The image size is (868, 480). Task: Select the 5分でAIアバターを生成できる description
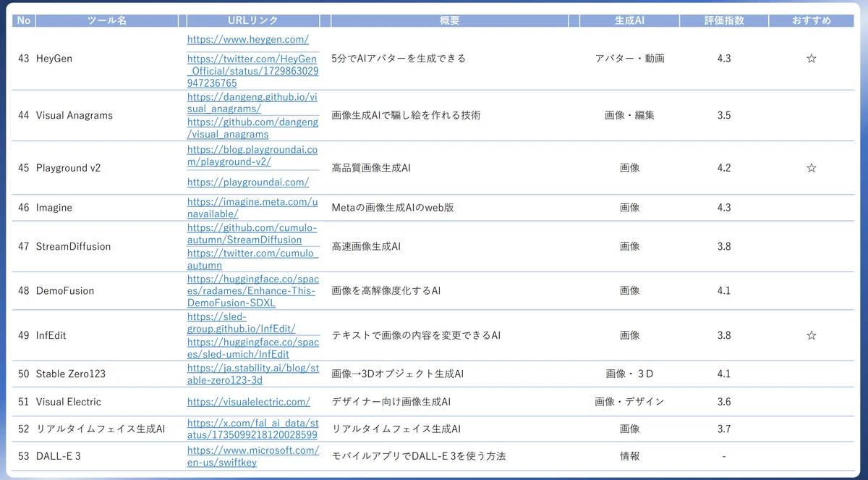click(399, 58)
